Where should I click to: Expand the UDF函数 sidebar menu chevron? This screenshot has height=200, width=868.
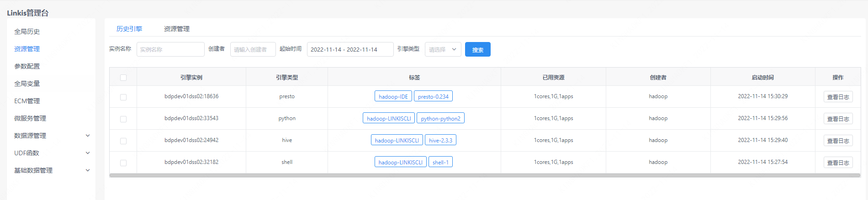(x=88, y=153)
